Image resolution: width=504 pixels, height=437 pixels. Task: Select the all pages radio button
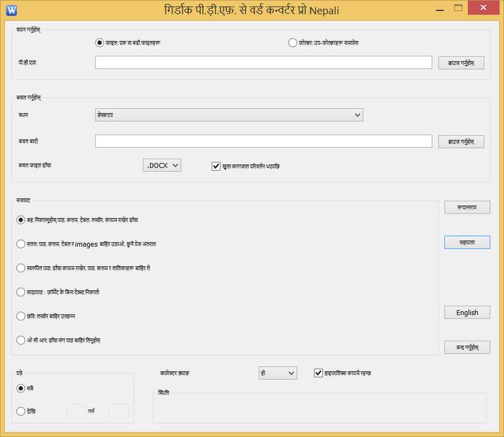[x=21, y=389]
